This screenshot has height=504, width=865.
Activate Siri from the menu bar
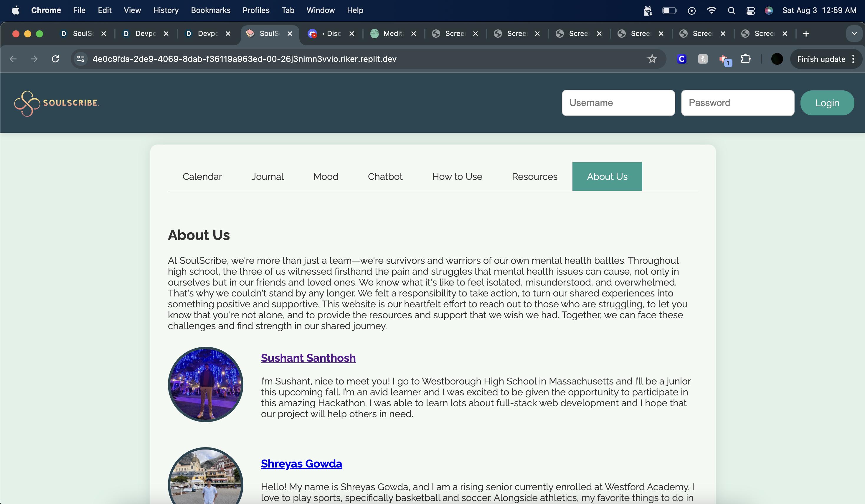pos(769,10)
